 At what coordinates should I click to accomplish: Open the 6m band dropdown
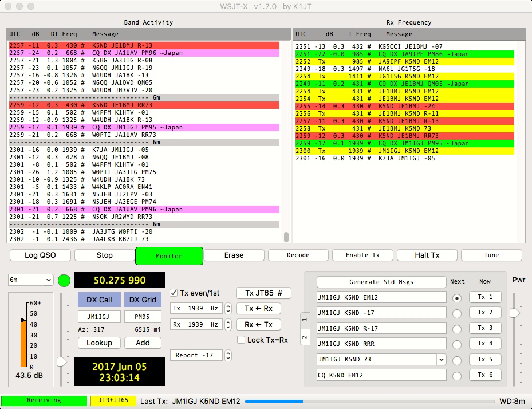tap(30, 280)
